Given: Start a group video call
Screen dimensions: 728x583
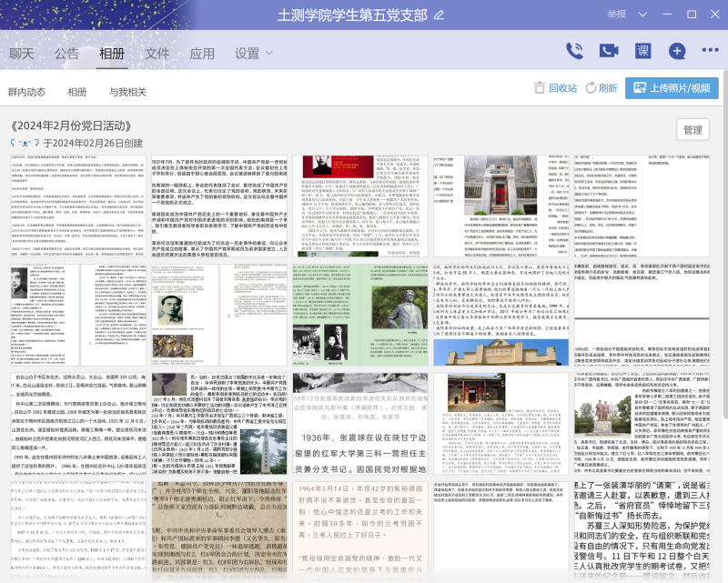Looking at the screenshot, I should click(x=609, y=51).
